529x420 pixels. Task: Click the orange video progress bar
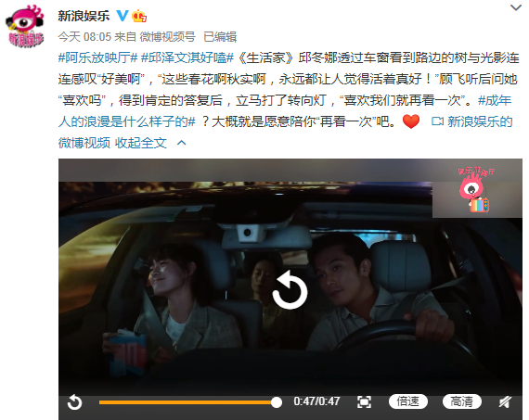point(187,402)
